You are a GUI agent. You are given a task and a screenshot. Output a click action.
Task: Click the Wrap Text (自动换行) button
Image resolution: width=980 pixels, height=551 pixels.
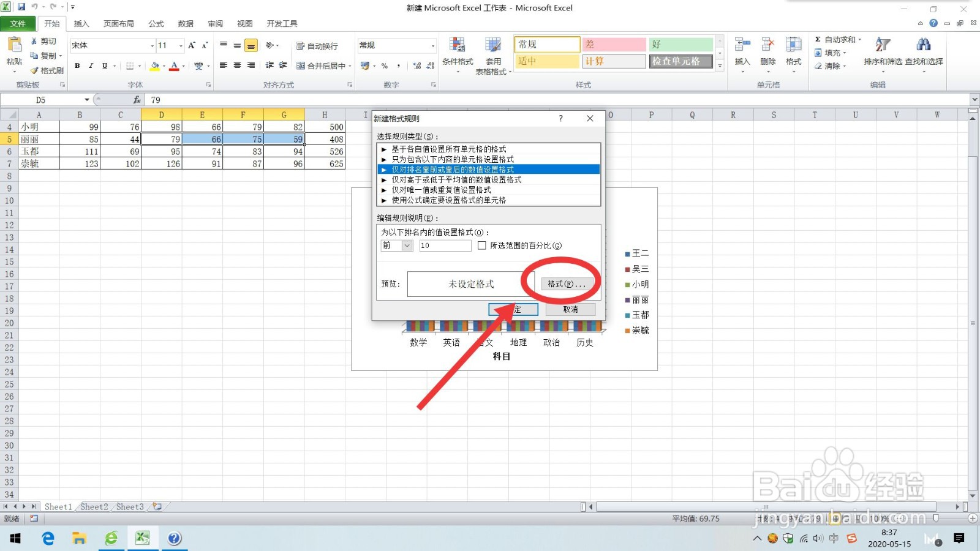[x=317, y=46]
